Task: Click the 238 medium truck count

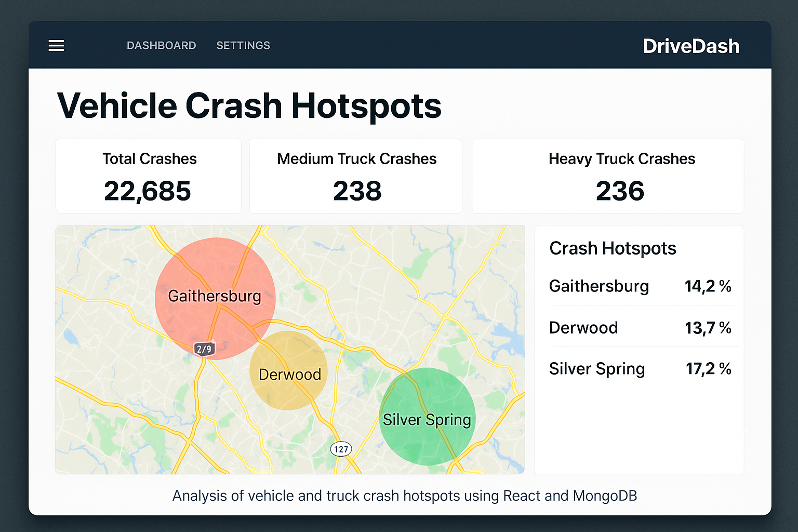Action: tap(357, 191)
